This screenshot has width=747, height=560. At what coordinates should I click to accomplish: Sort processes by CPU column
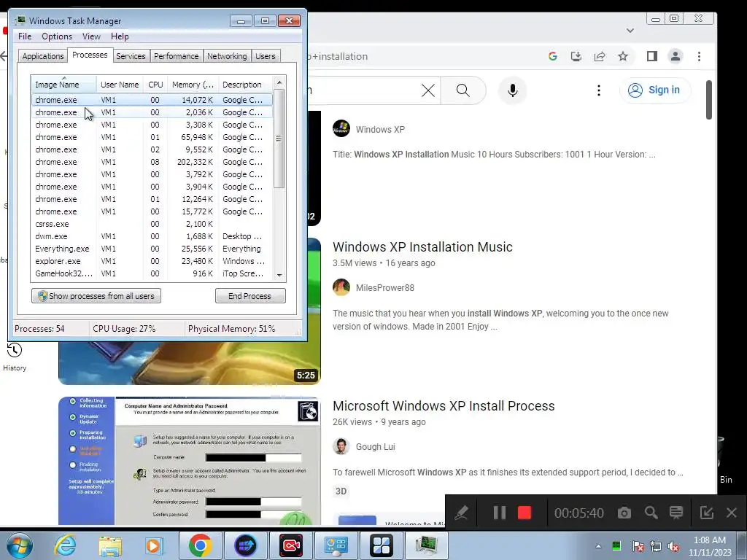tap(155, 85)
